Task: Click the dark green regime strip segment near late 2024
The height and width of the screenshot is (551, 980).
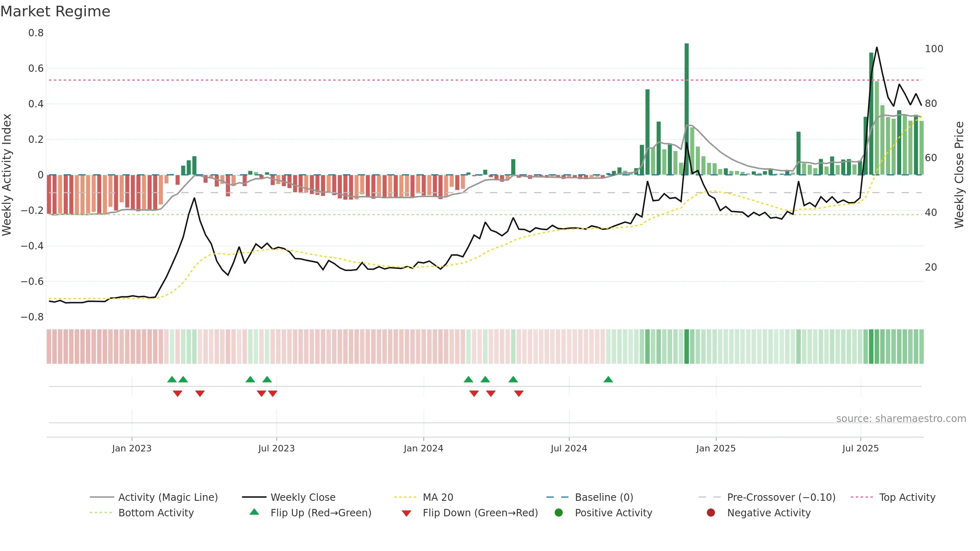Action: [x=687, y=347]
